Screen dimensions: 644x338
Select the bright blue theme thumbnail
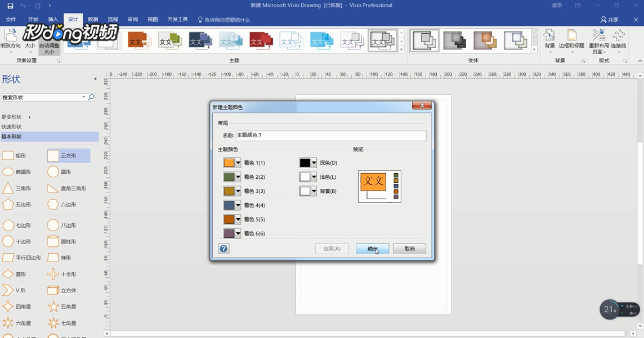point(321,40)
